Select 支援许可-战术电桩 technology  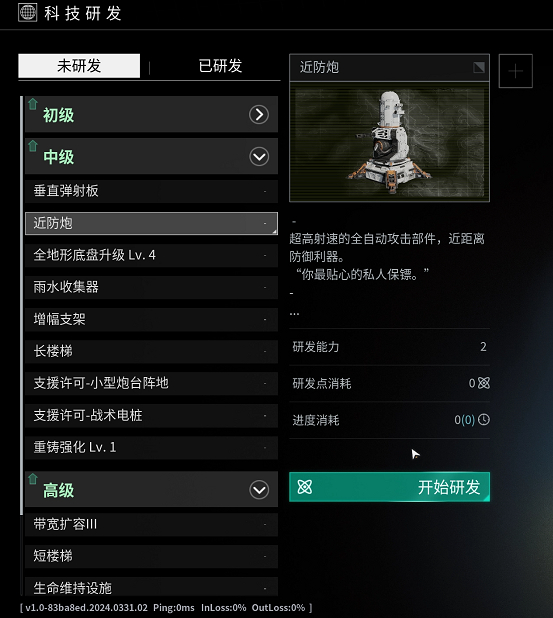point(151,415)
